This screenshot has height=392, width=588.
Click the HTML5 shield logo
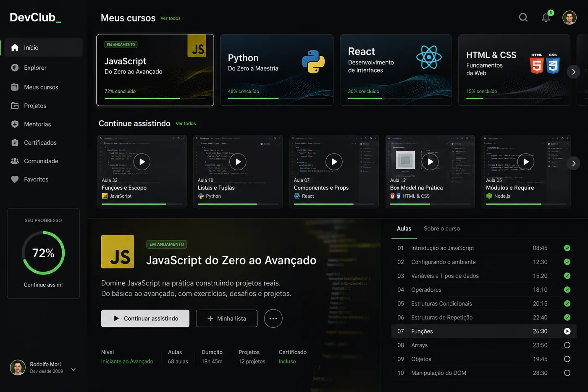tap(537, 65)
